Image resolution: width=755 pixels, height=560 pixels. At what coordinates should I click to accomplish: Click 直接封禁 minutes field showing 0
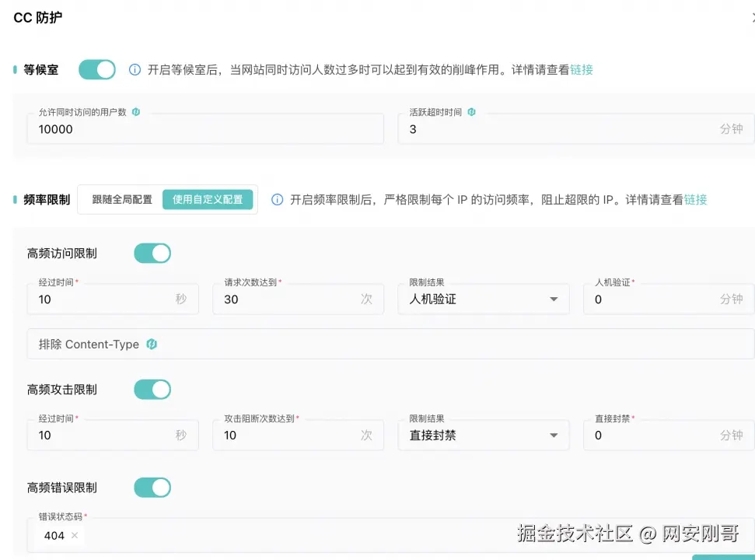(669, 435)
